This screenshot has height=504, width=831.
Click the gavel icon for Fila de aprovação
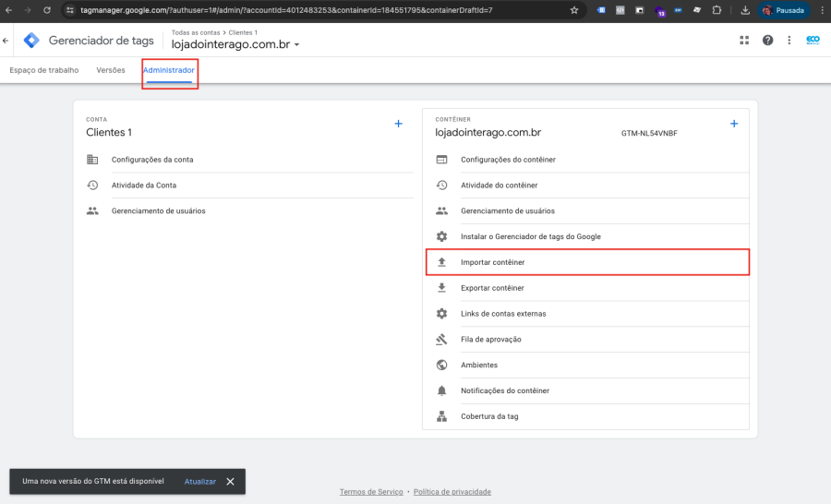click(441, 339)
